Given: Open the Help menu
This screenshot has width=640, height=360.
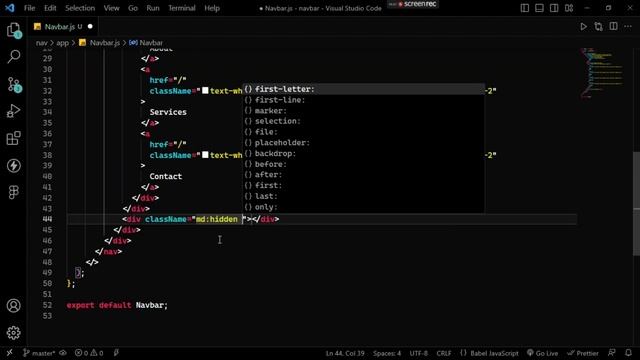Looking at the screenshot, I should click(x=212, y=8).
